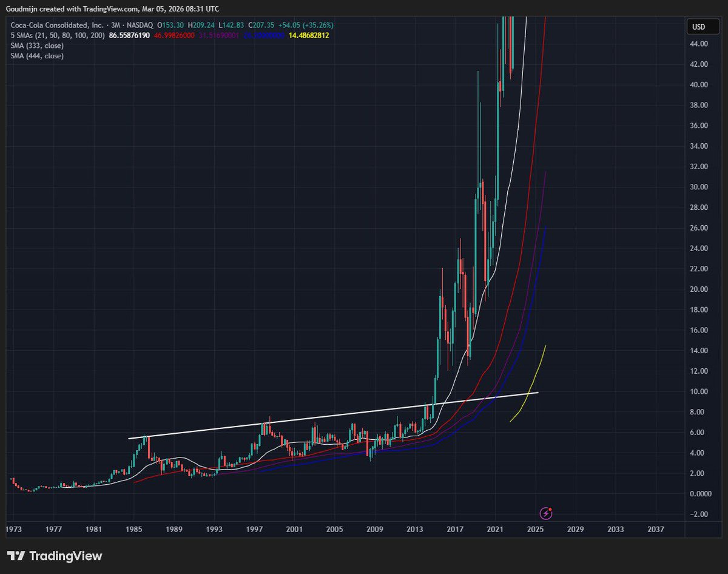728x574 pixels.
Task: Select the SMA (444, close) indicator legend
Action: tap(36, 56)
